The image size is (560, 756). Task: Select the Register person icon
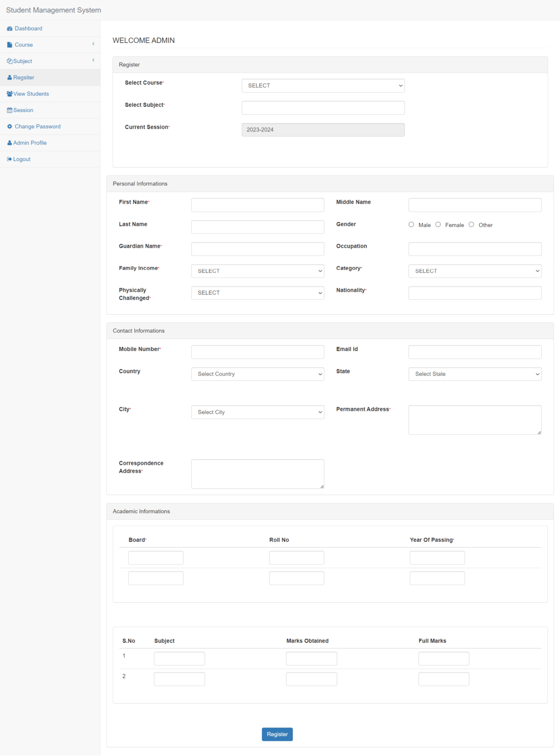(x=9, y=77)
